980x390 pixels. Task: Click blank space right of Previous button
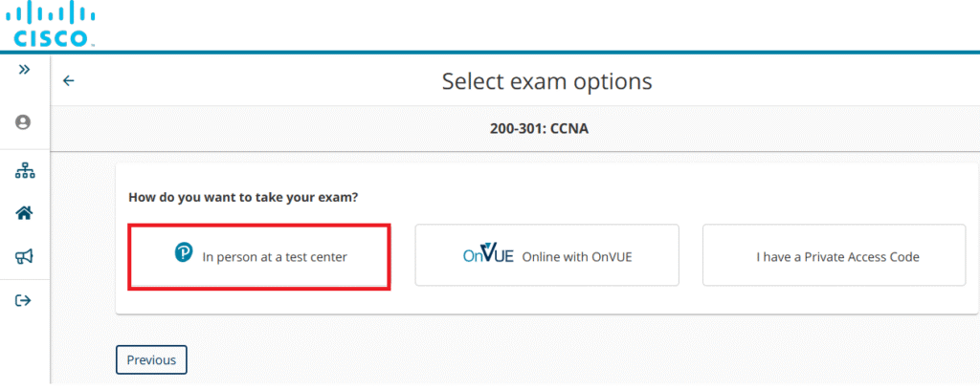479,360
